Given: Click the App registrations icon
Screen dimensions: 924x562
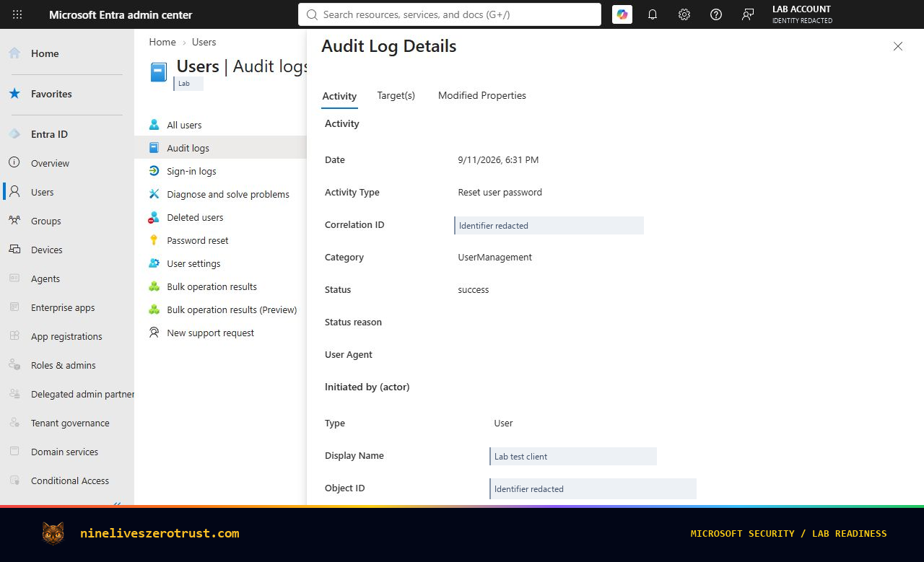Looking at the screenshot, I should tap(14, 336).
